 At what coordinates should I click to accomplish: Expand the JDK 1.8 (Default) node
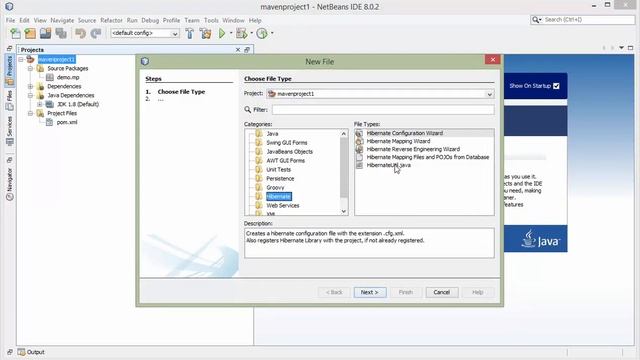[40, 104]
